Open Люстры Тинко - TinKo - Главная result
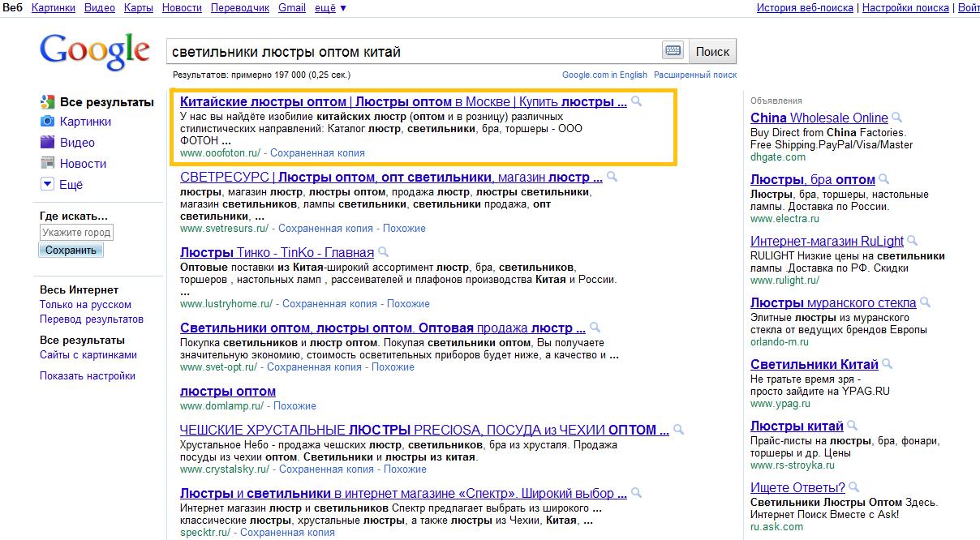 point(277,253)
